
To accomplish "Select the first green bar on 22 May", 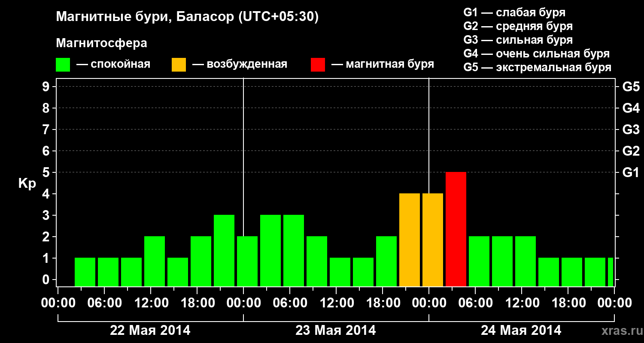I will (x=85, y=272).
